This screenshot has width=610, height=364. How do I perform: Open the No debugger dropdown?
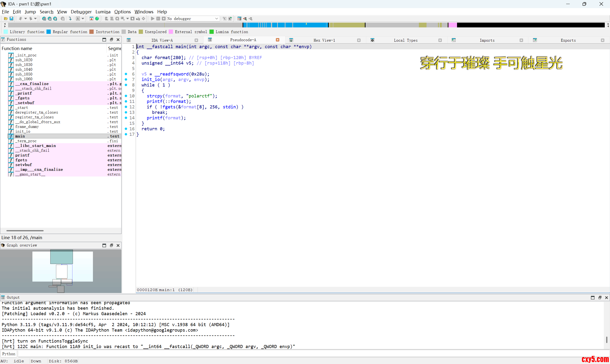(x=217, y=19)
